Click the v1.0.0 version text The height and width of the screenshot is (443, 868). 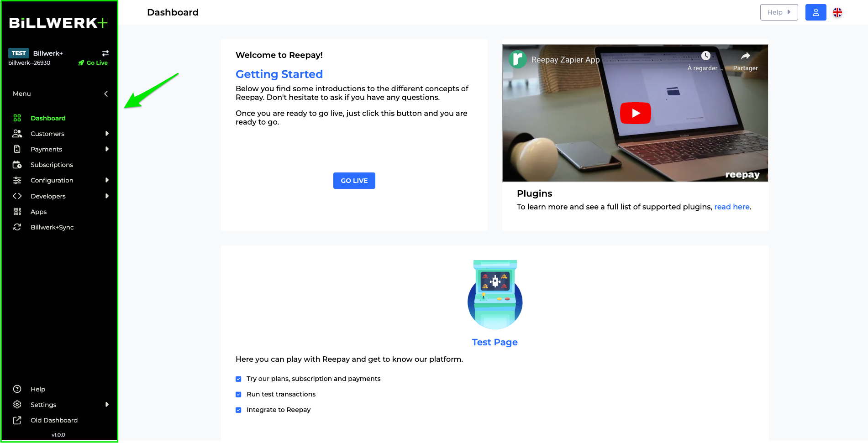pyautogui.click(x=58, y=435)
